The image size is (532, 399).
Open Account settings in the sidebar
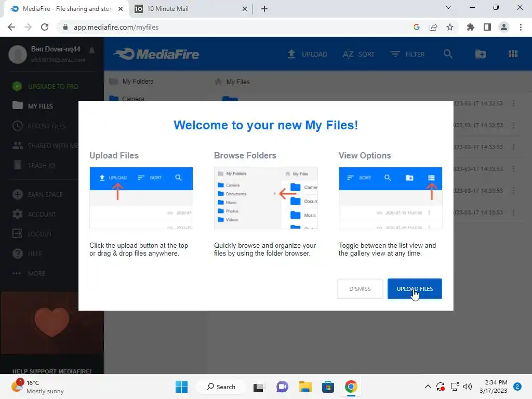[x=34, y=214]
